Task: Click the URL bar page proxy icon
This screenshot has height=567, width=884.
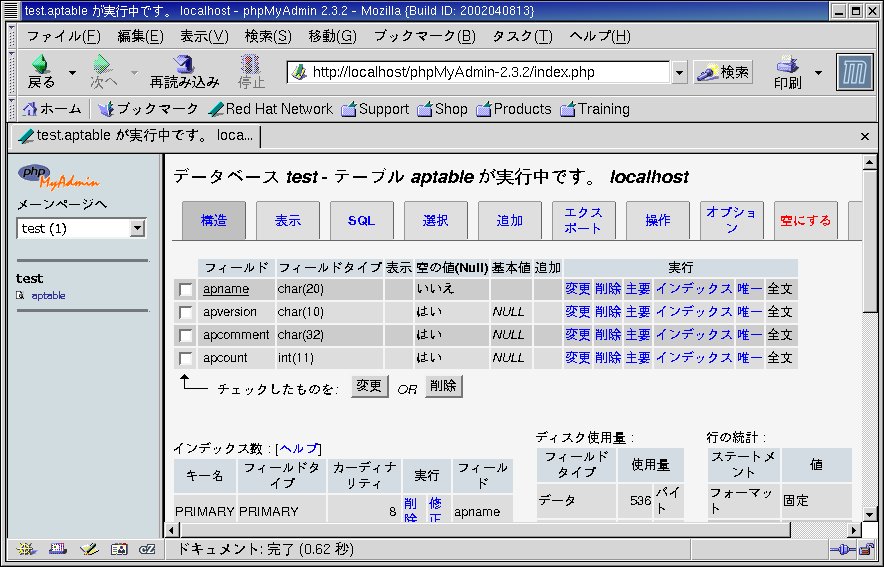Action: pyautogui.click(x=299, y=72)
